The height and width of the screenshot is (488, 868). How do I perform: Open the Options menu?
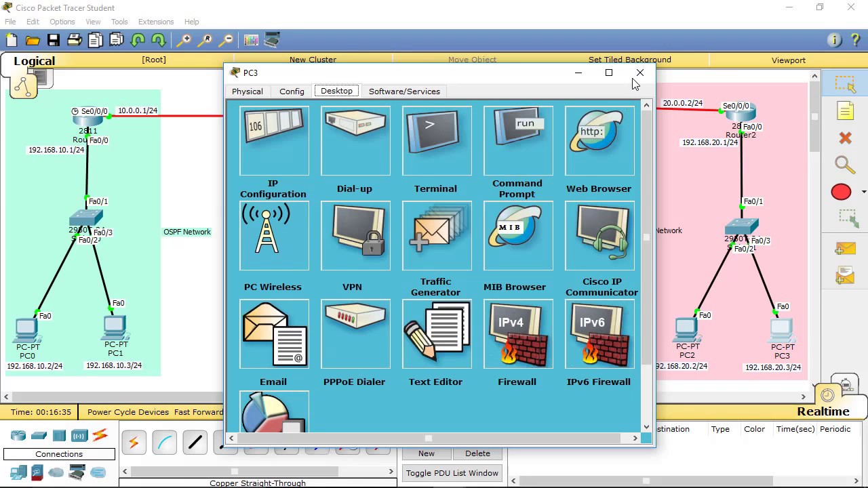[x=62, y=22]
